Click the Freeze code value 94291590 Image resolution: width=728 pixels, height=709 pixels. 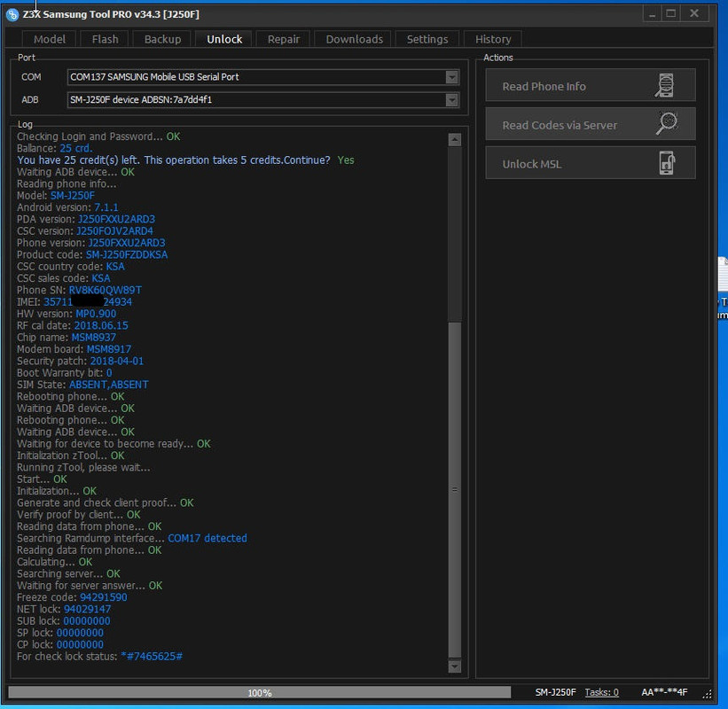[103, 597]
